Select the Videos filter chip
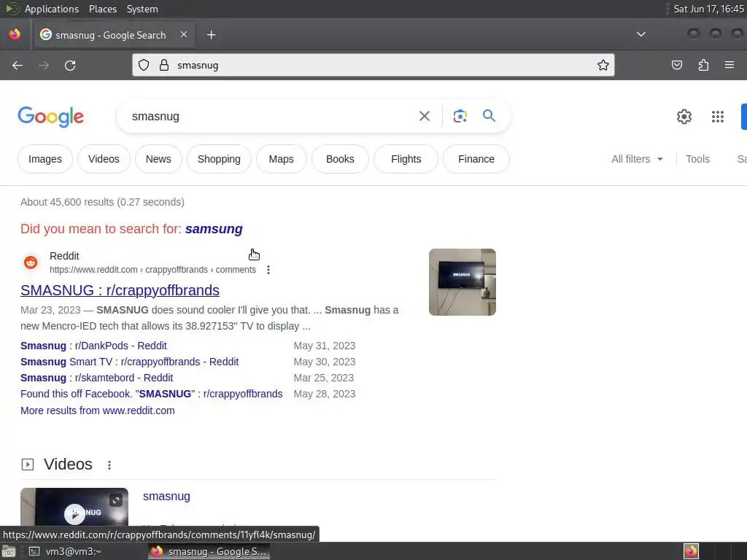 (x=104, y=159)
